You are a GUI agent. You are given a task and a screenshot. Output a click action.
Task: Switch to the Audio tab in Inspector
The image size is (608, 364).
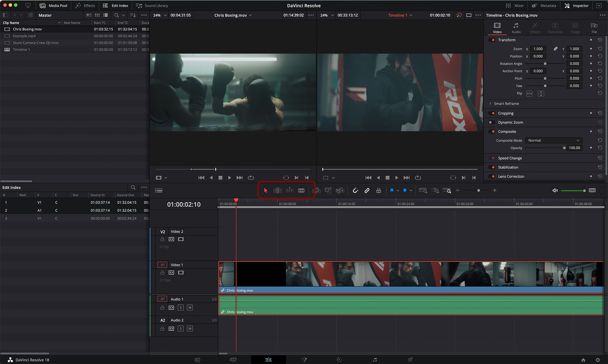[516, 28]
